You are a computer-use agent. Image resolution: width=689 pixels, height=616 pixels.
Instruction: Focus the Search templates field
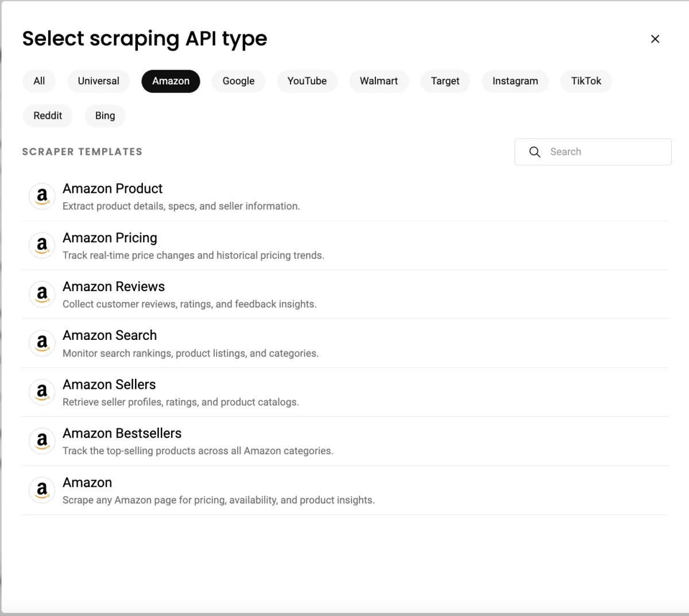[x=593, y=152]
